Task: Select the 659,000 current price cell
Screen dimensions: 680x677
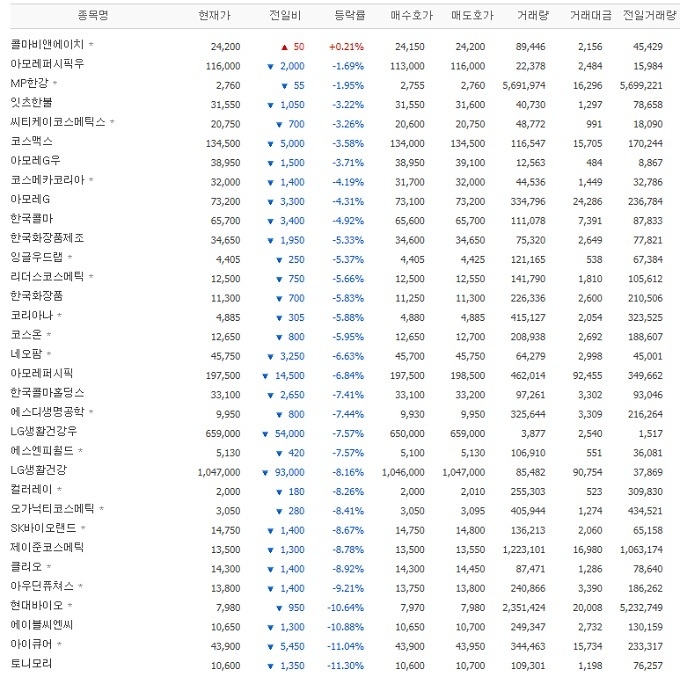Action: pyautogui.click(x=223, y=434)
